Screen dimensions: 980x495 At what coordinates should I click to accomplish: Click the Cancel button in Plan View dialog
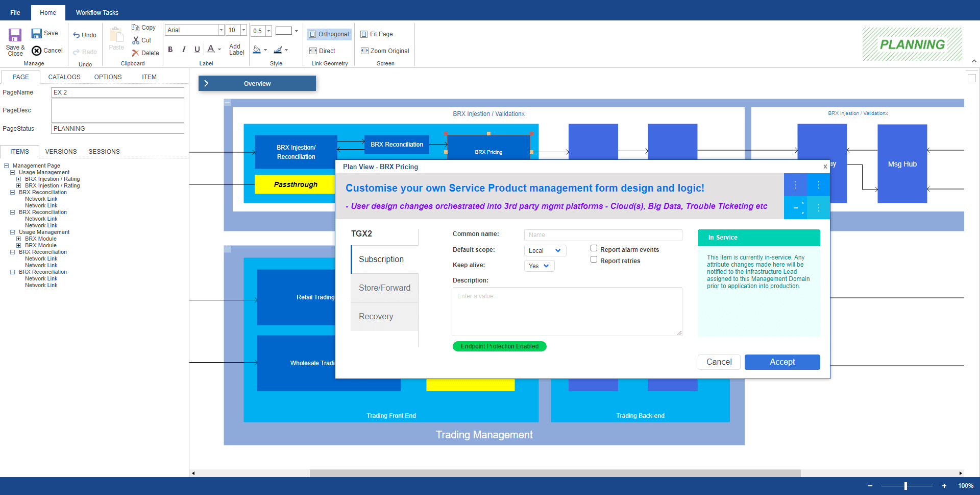click(719, 362)
